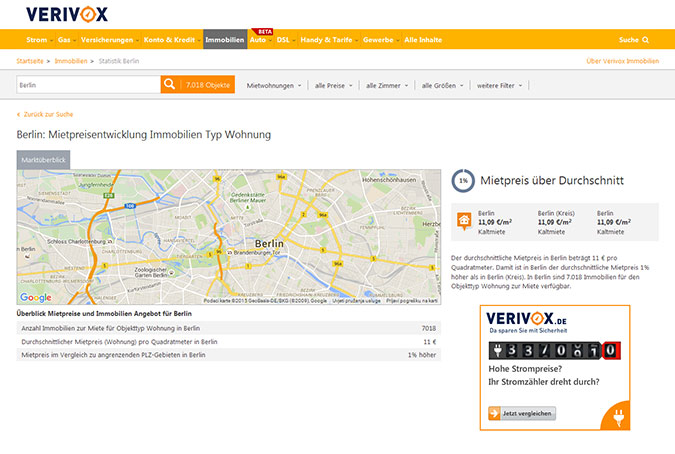Click the Verivox logo in the header
Viewport: 675px width, 454px height.
click(67, 14)
